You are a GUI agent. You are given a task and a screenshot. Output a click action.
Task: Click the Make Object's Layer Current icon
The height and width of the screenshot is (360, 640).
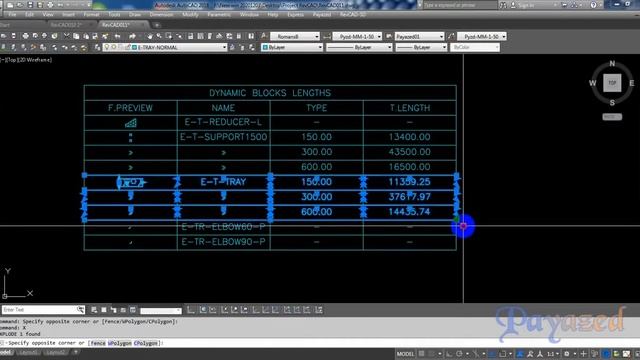coord(232,47)
